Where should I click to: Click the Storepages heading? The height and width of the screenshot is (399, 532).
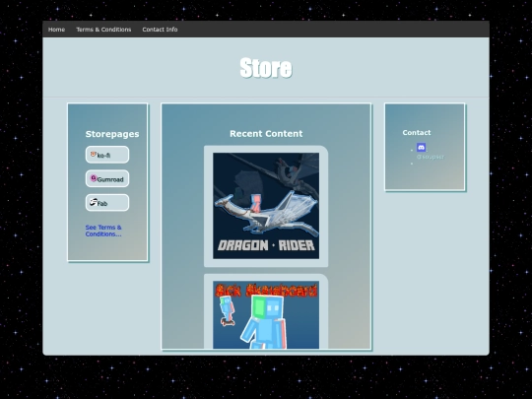(112, 134)
